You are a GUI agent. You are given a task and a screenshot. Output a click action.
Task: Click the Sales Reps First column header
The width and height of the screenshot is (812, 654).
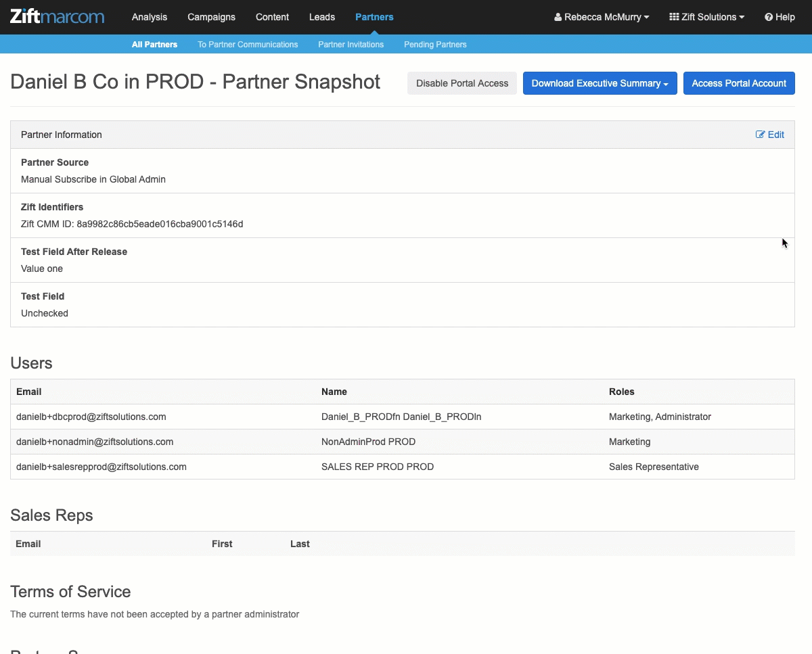point(222,544)
